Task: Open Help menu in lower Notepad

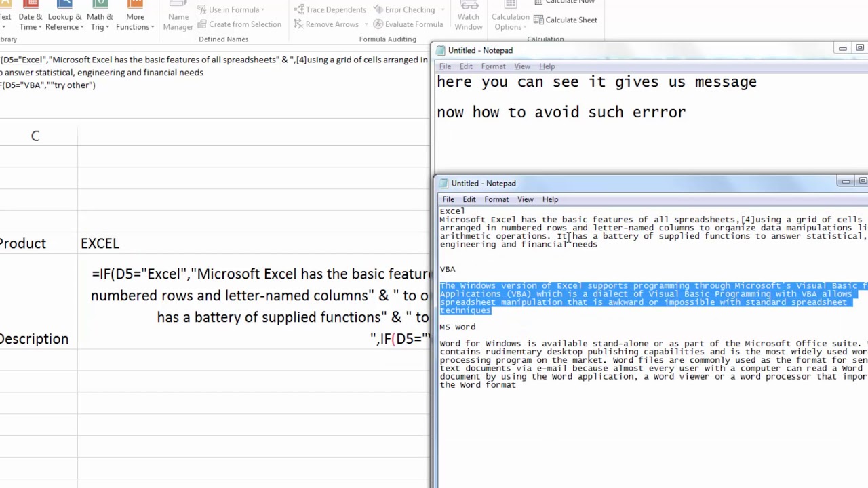Action: 550,199
